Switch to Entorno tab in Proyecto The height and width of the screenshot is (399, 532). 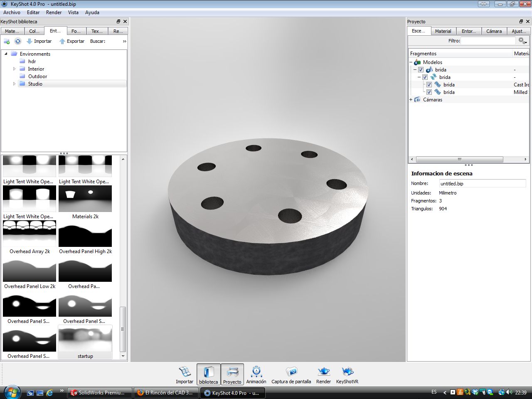[469, 31]
